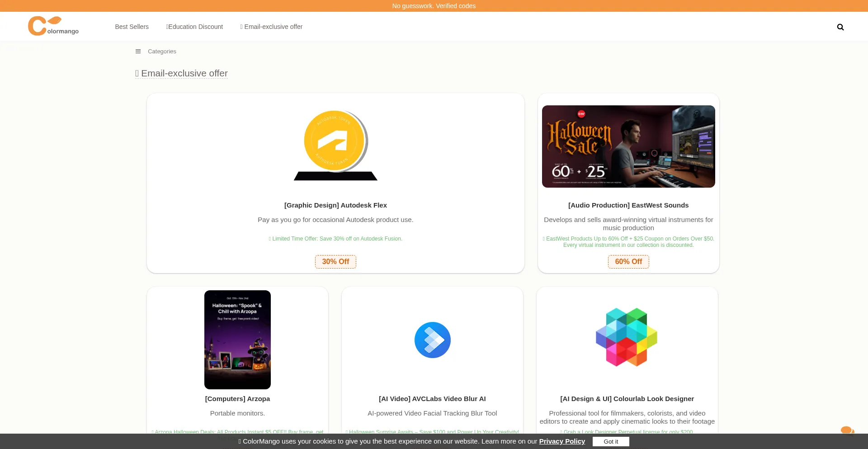Viewport: 868px width, 449px height.
Task: Open the EastWest Sounds title link
Action: click(x=628, y=205)
